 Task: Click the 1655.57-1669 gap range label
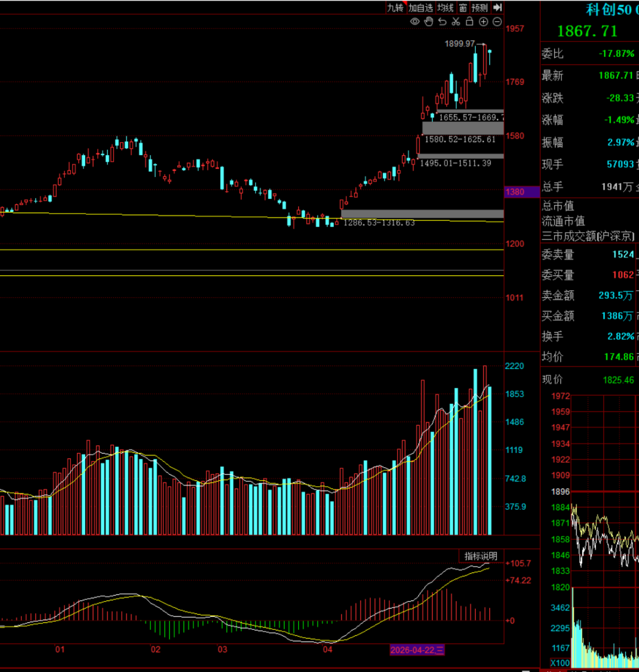click(x=471, y=117)
